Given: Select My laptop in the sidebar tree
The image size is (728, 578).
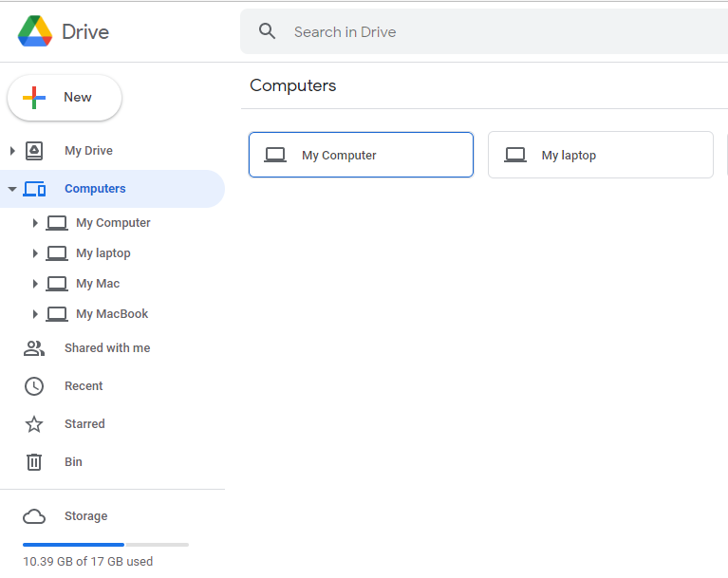Looking at the screenshot, I should (103, 253).
